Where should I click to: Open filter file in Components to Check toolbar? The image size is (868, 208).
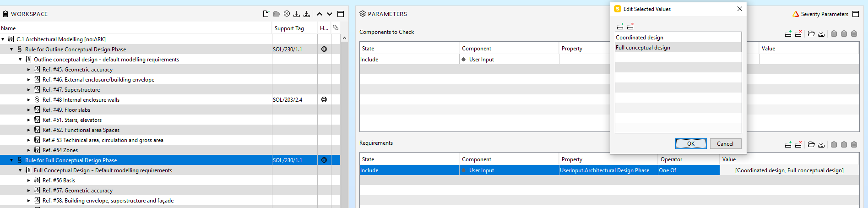(811, 33)
